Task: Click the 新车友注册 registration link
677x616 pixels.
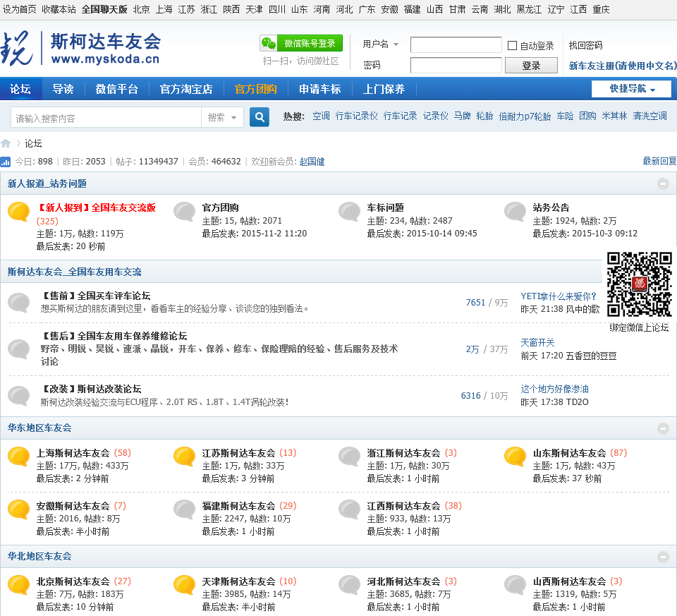Action: click(x=622, y=66)
